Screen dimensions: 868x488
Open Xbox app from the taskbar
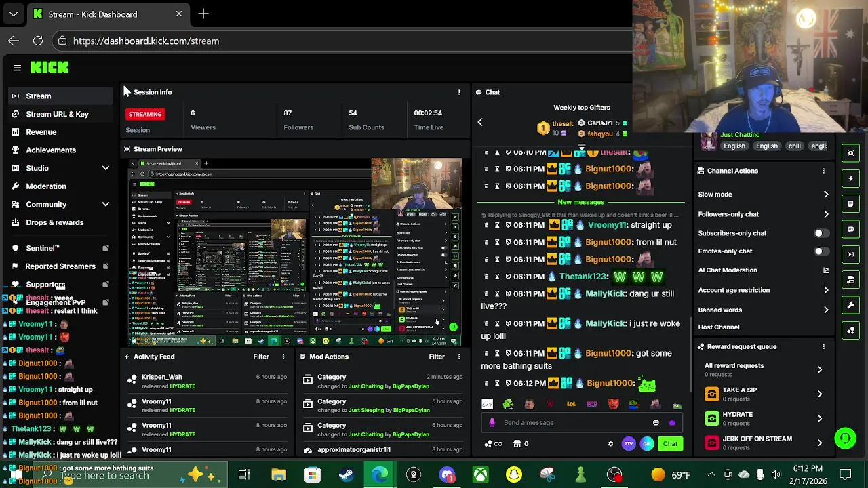480,474
